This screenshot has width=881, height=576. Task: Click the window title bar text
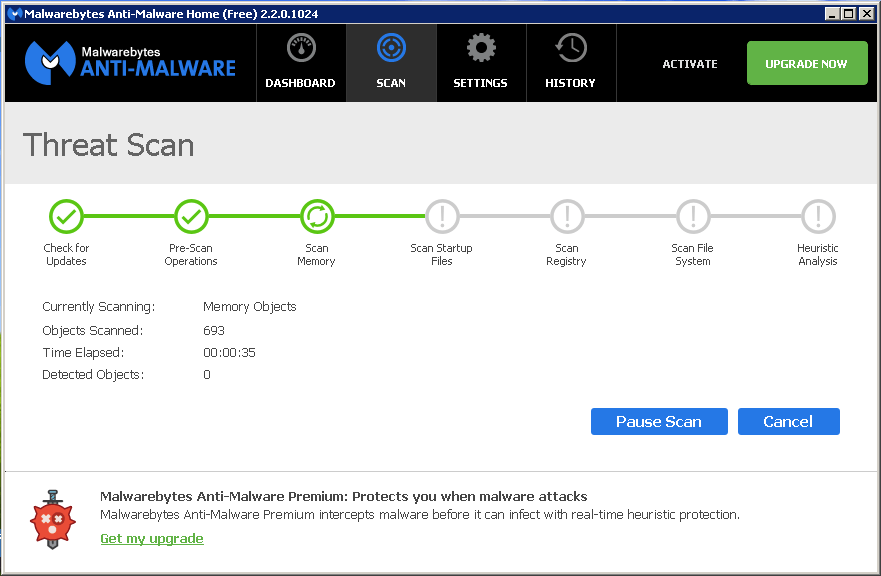point(171,13)
